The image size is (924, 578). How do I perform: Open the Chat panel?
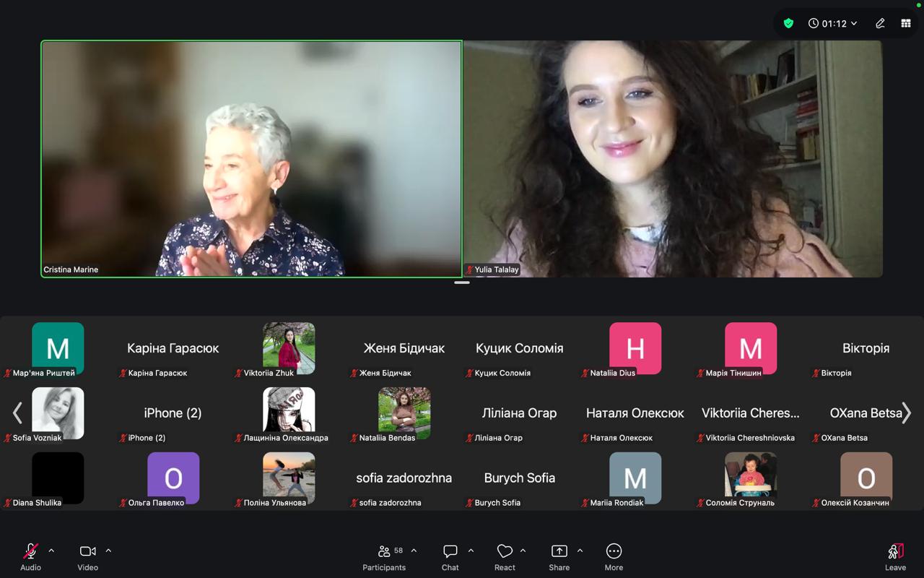tap(450, 552)
